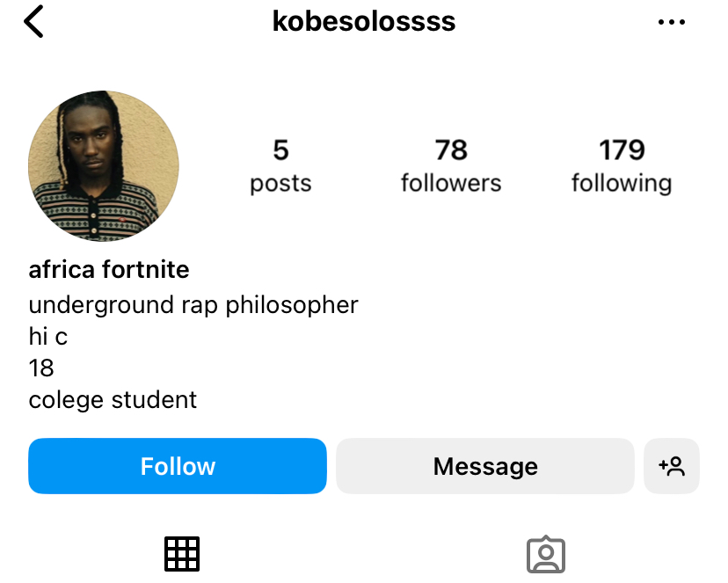The width and height of the screenshot is (728, 583).
Task: Click the number 78 above followers
Action: click(451, 150)
